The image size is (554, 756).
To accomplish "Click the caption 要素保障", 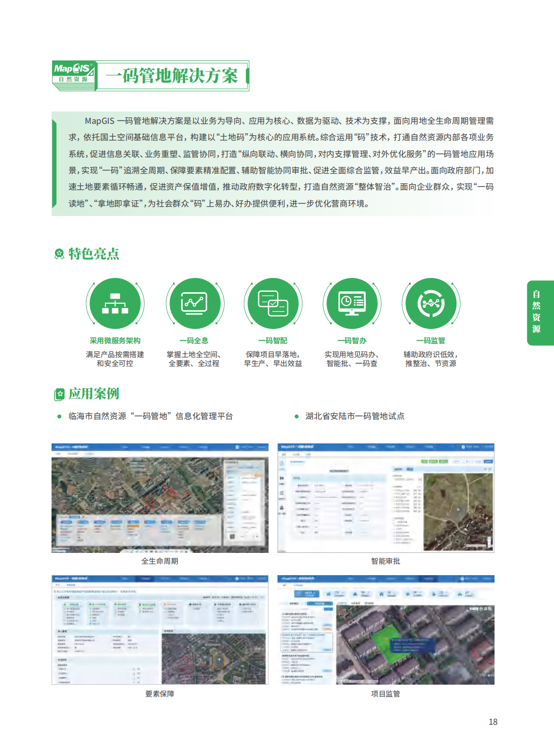I will (160, 694).
